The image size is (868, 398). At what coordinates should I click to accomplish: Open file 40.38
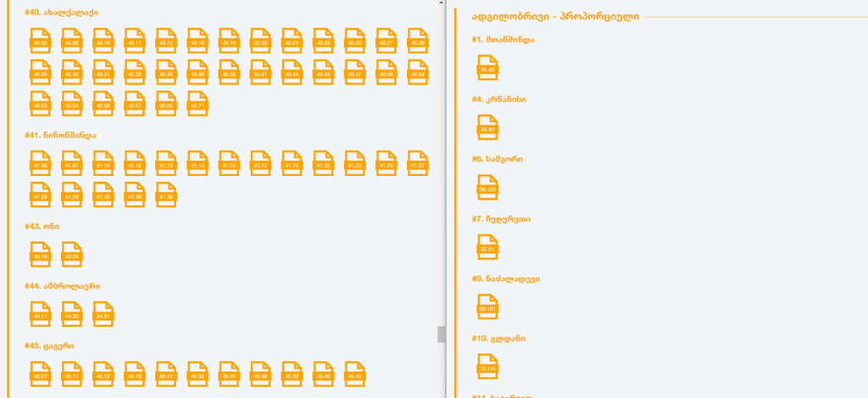198,73
